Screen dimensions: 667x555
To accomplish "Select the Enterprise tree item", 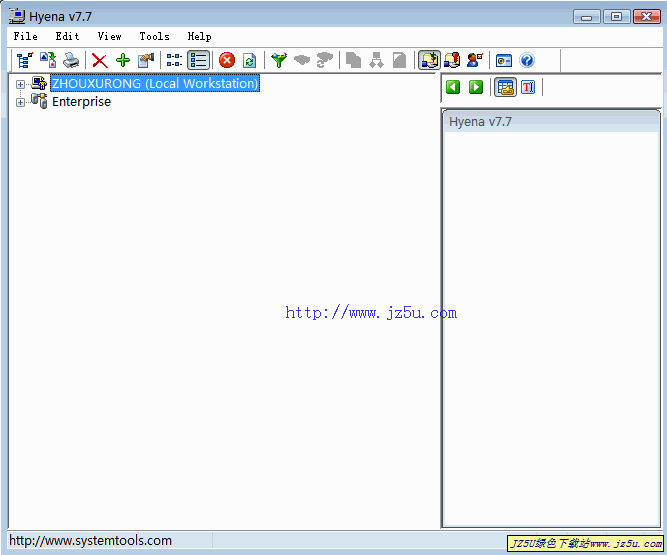I will 81,102.
